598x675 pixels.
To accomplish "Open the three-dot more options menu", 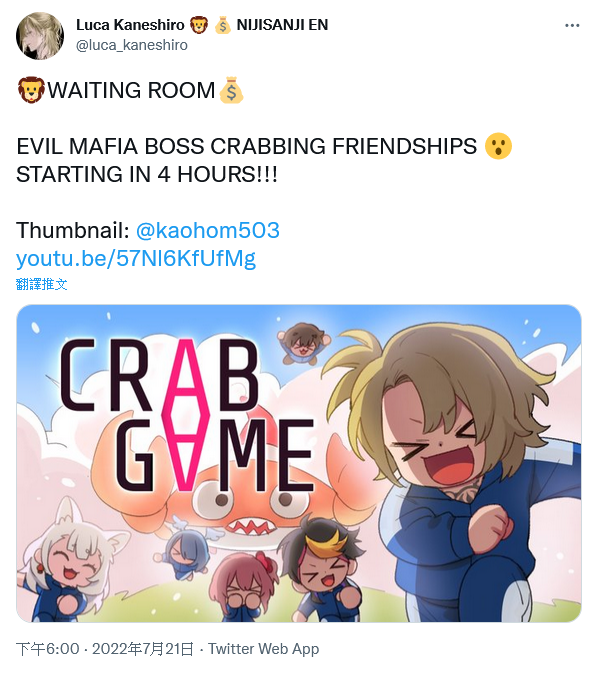I will click(572, 26).
